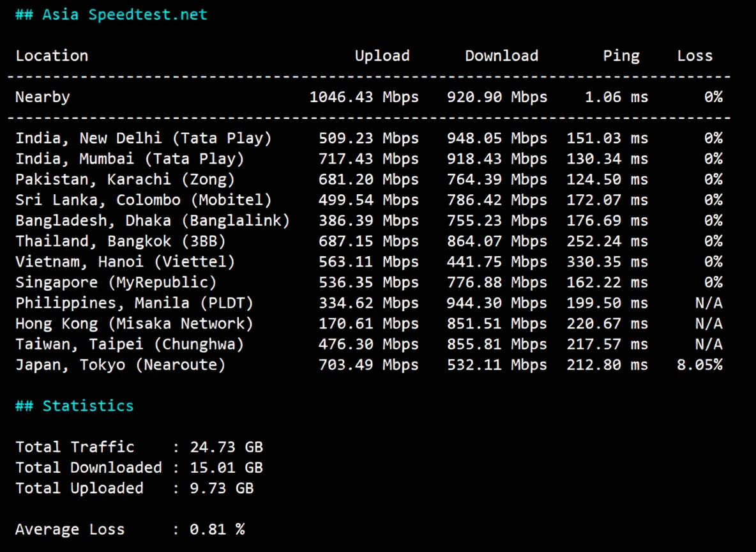
Task: Click Colombo download value 786.42 Mbps
Action: 497,200
